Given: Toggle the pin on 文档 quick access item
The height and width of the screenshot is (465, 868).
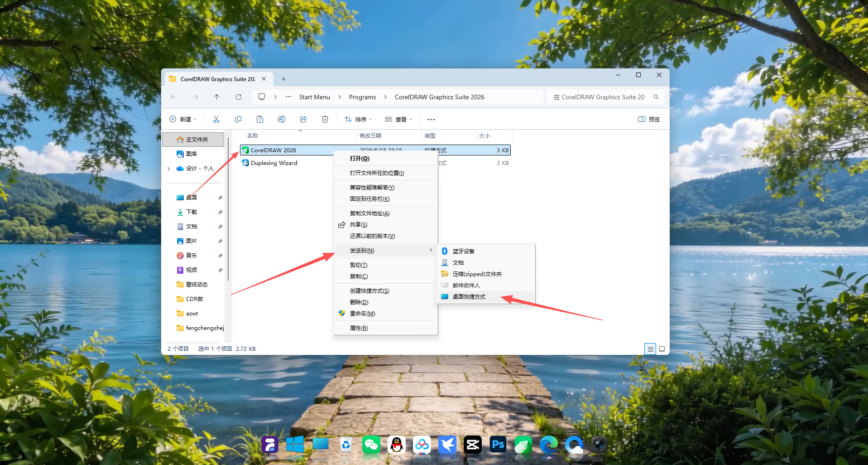Looking at the screenshot, I should 220,227.
